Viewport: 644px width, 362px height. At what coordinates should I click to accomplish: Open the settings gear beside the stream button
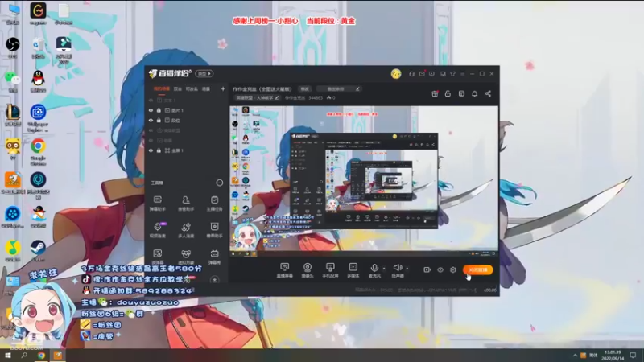pos(453,269)
